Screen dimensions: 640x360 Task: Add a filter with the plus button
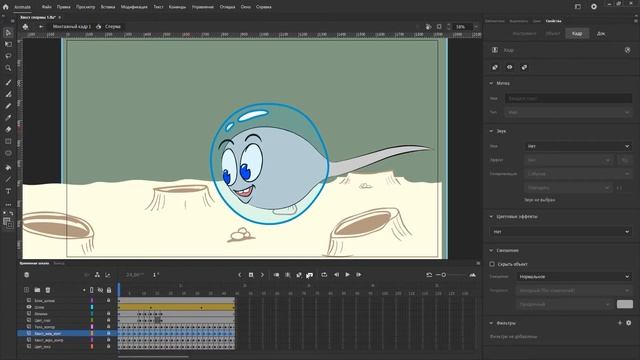620,323
